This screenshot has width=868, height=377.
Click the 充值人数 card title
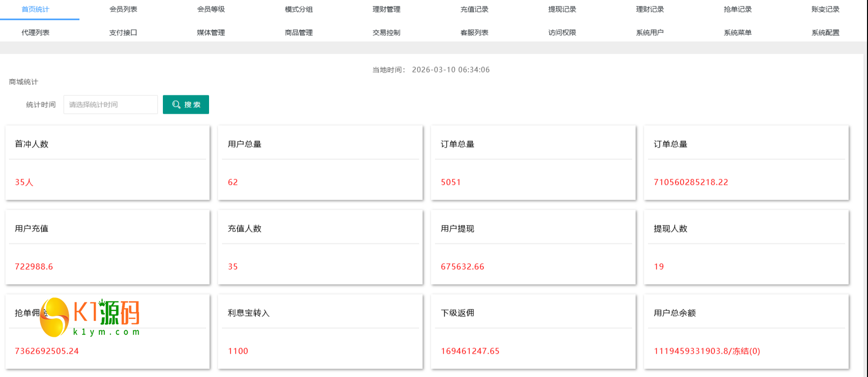(244, 228)
